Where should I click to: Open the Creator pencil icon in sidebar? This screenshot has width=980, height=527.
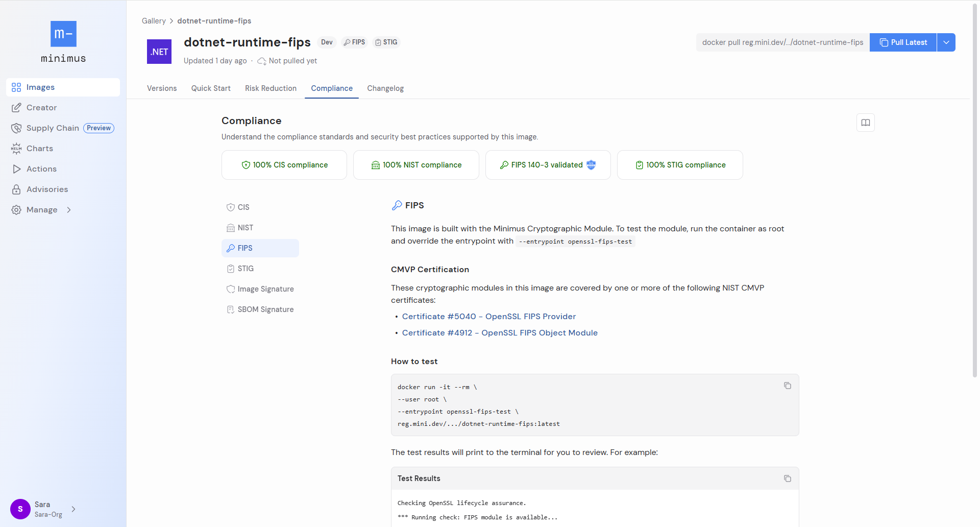click(16, 108)
